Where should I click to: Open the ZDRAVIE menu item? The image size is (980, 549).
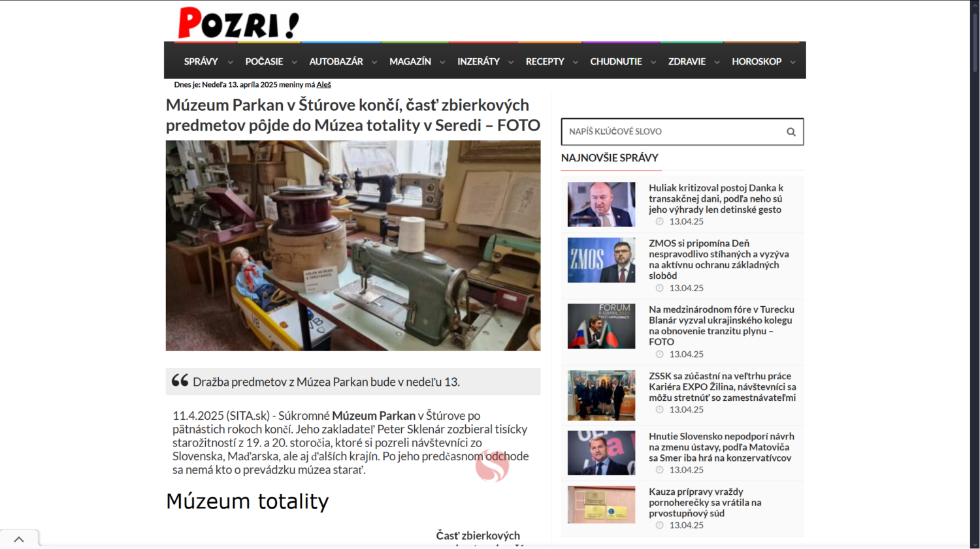tap(687, 61)
